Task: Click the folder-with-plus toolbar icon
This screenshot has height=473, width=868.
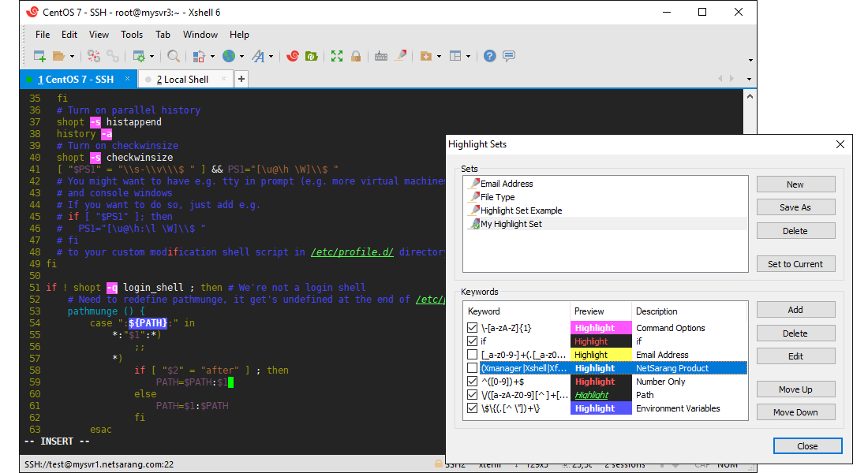Action: coord(425,56)
